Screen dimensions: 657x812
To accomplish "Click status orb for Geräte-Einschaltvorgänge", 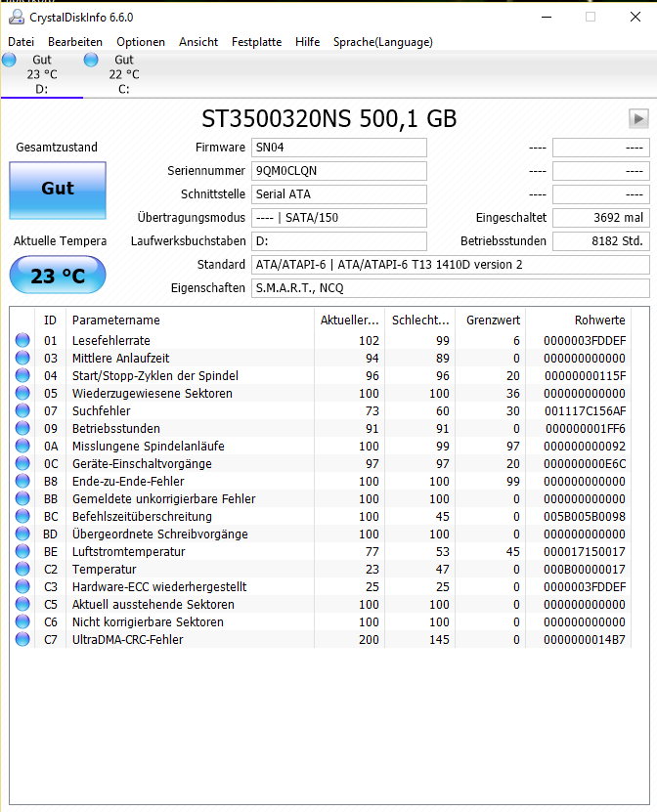I will (x=22, y=463).
